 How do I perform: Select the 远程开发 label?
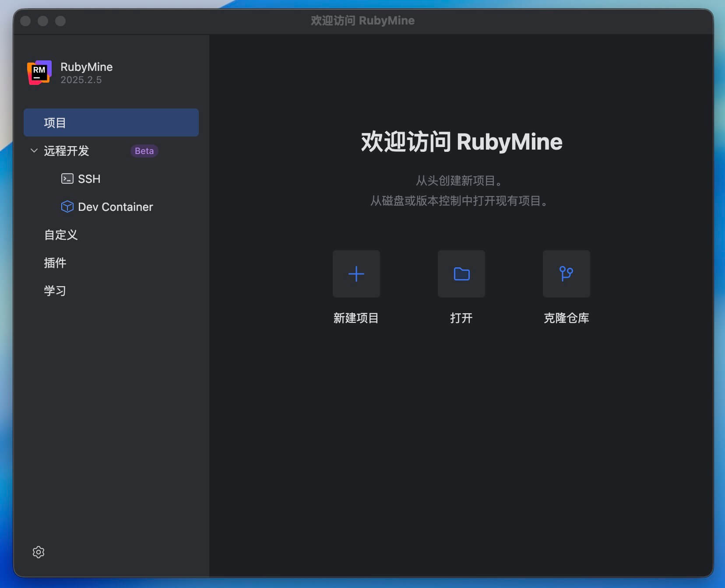tap(67, 151)
